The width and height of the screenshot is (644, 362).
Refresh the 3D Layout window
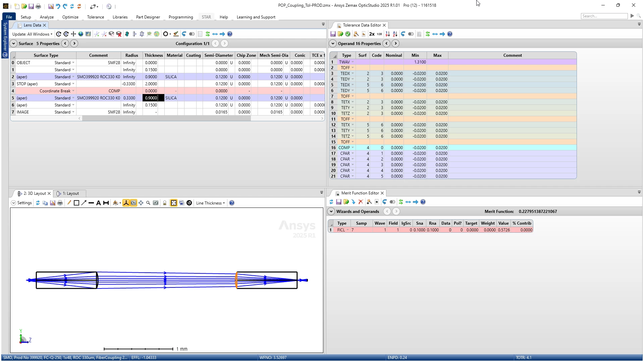pos(38,203)
